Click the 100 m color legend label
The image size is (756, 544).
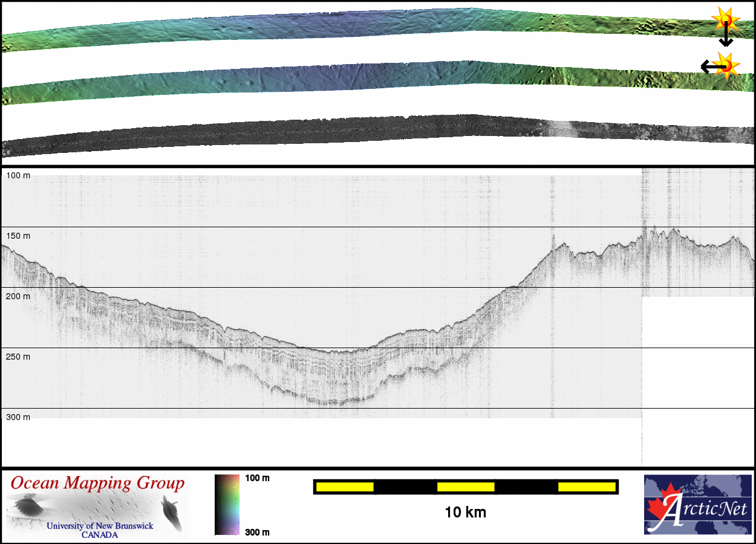[x=257, y=478]
